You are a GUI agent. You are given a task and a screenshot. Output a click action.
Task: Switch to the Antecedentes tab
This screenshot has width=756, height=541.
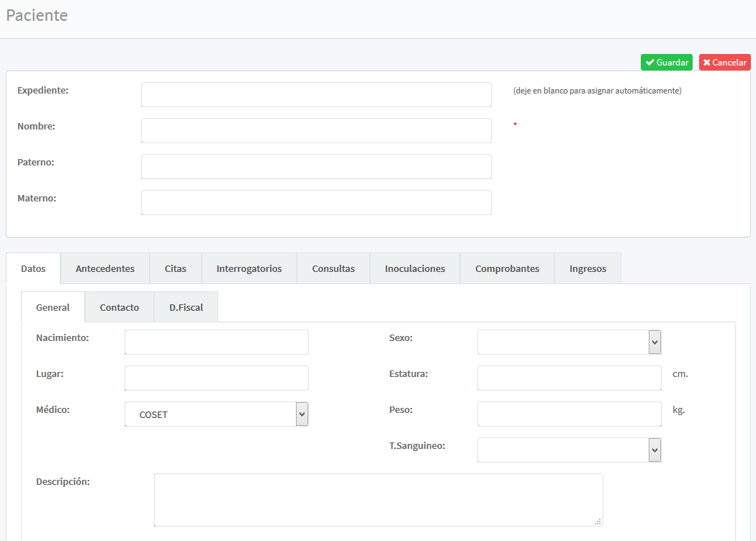(105, 268)
